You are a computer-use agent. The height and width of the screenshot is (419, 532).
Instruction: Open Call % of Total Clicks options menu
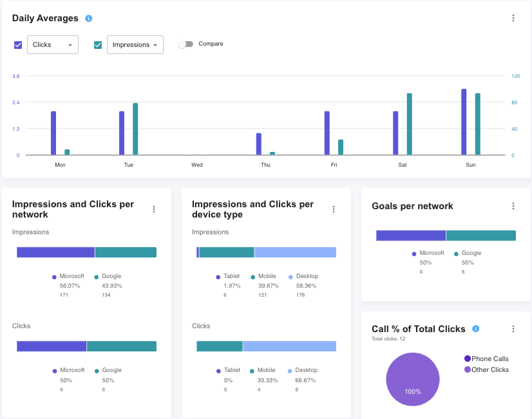tap(513, 329)
